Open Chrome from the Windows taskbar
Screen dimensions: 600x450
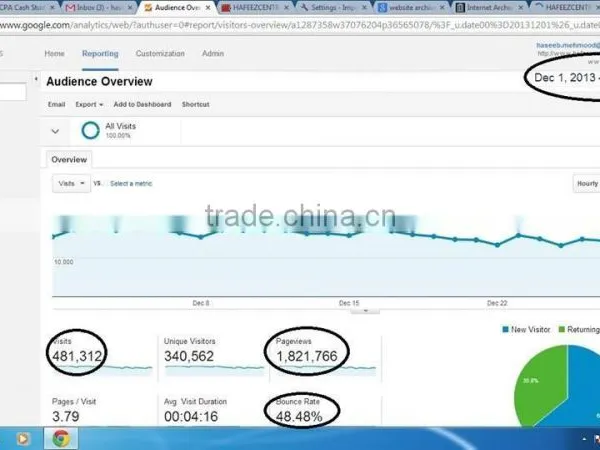click(x=61, y=439)
